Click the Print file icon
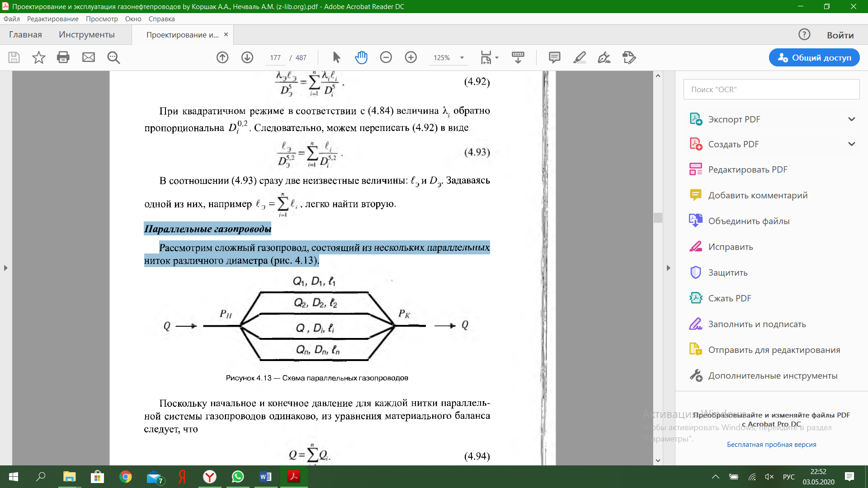The width and height of the screenshot is (868, 488). click(63, 57)
